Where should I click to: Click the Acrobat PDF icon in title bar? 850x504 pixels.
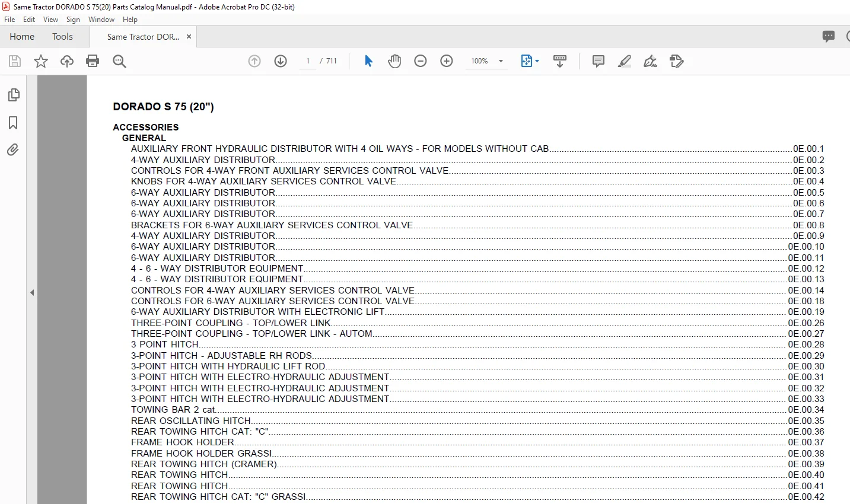pos(7,7)
